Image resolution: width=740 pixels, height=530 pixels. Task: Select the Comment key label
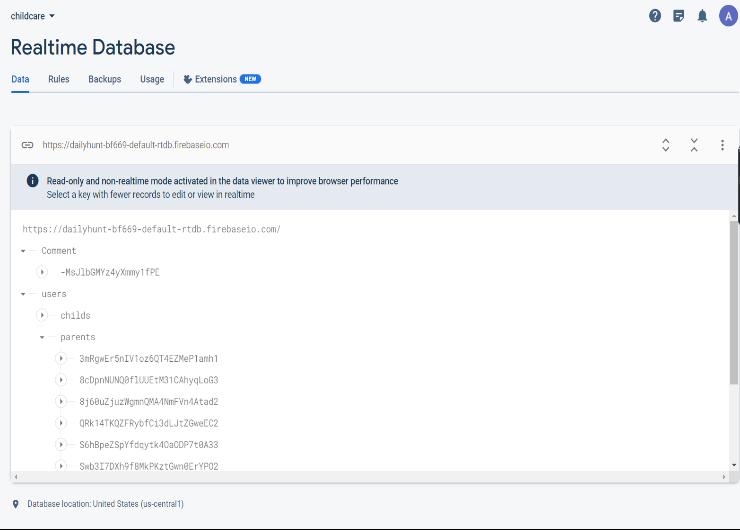pos(59,251)
